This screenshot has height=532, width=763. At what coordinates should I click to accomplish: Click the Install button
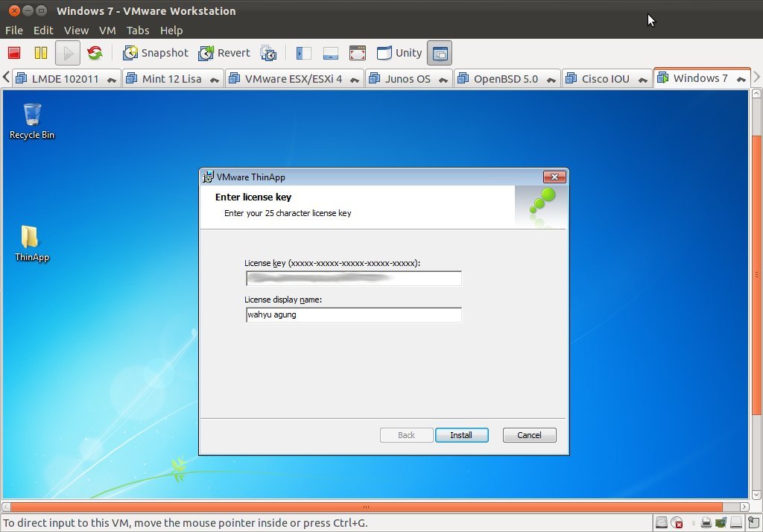[x=462, y=434]
